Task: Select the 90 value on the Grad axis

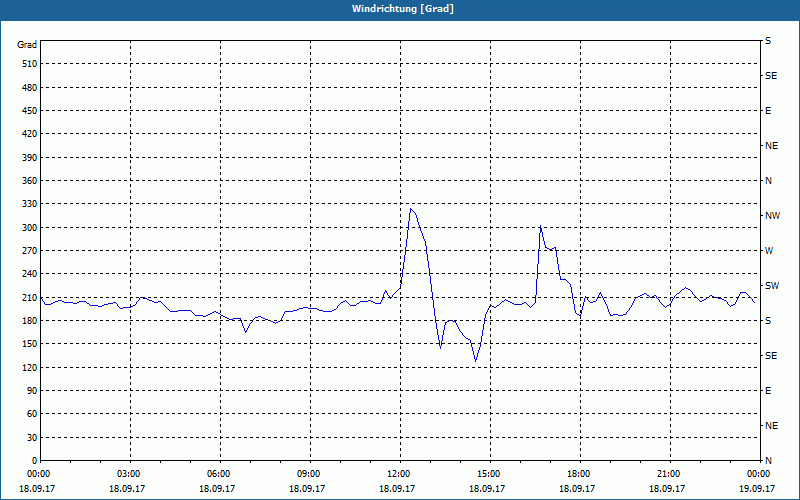Action: coord(32,391)
